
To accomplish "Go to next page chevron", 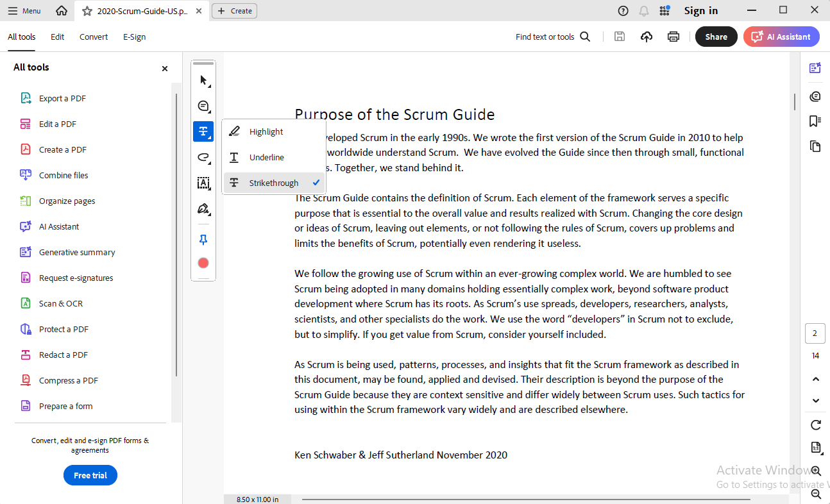I will (816, 401).
